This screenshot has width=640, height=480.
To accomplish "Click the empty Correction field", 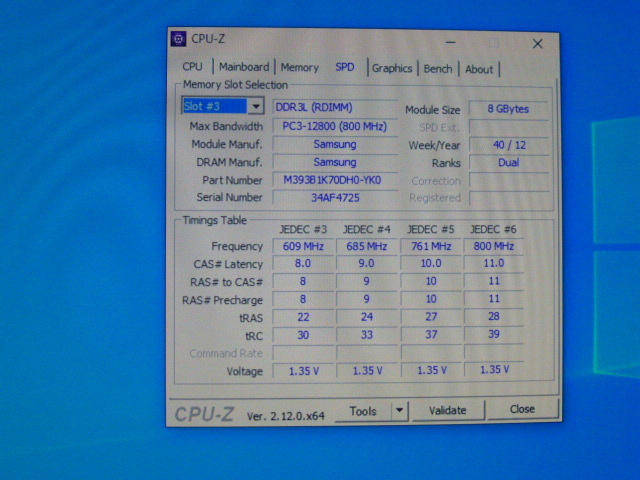I will [509, 180].
